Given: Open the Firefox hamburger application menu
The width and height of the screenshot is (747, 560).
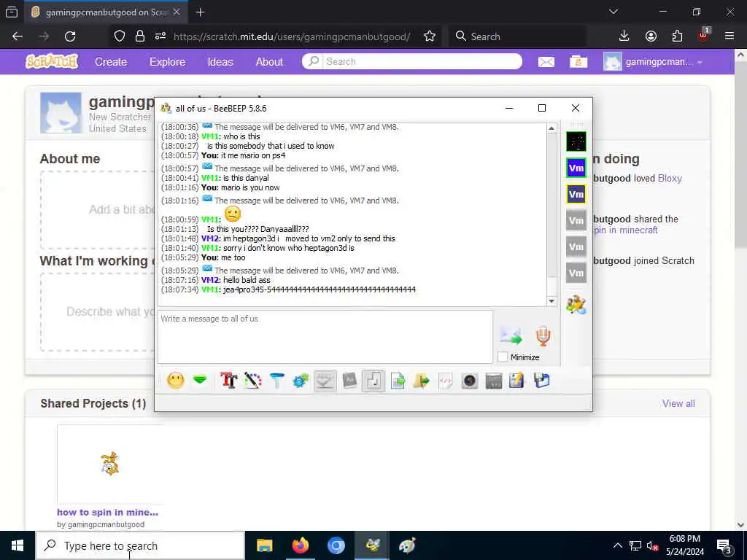Looking at the screenshot, I should (x=729, y=36).
